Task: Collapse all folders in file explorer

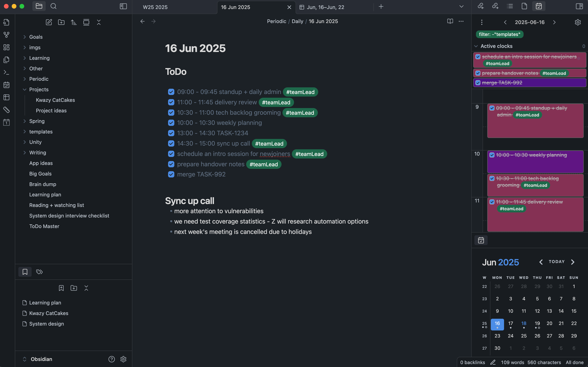Action: pyautogui.click(x=99, y=22)
